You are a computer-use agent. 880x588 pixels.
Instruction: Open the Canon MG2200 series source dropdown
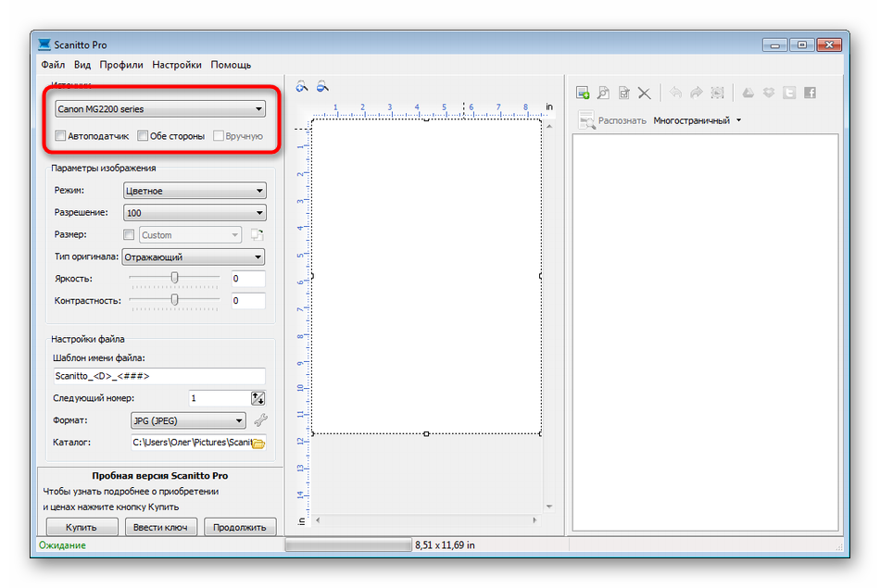[160, 109]
